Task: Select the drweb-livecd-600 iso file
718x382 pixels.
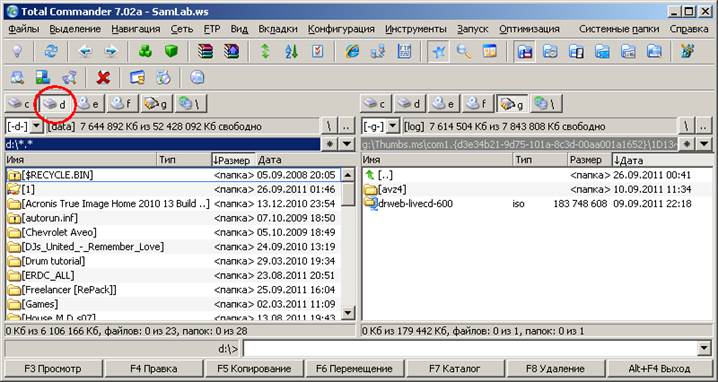Action: (538, 203)
